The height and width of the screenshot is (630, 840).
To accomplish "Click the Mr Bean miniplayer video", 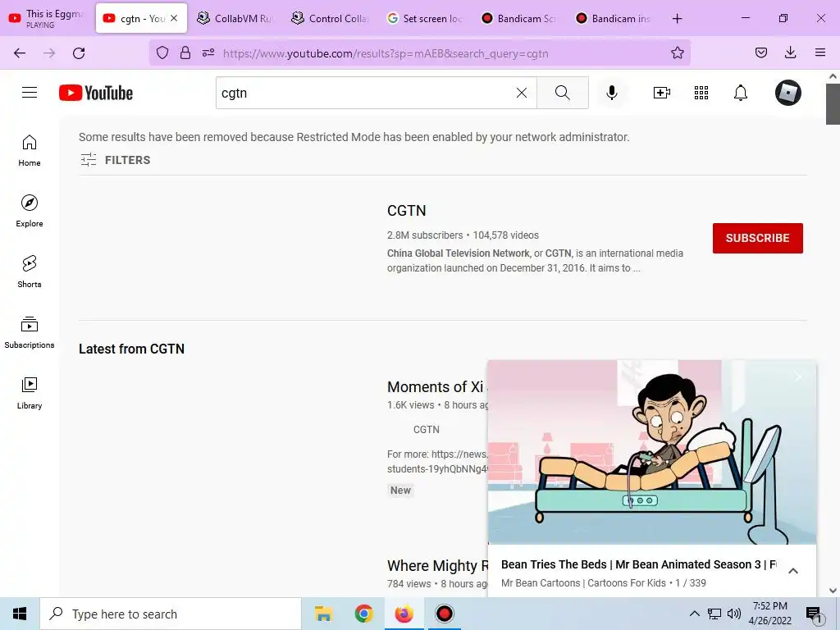I will pos(652,452).
